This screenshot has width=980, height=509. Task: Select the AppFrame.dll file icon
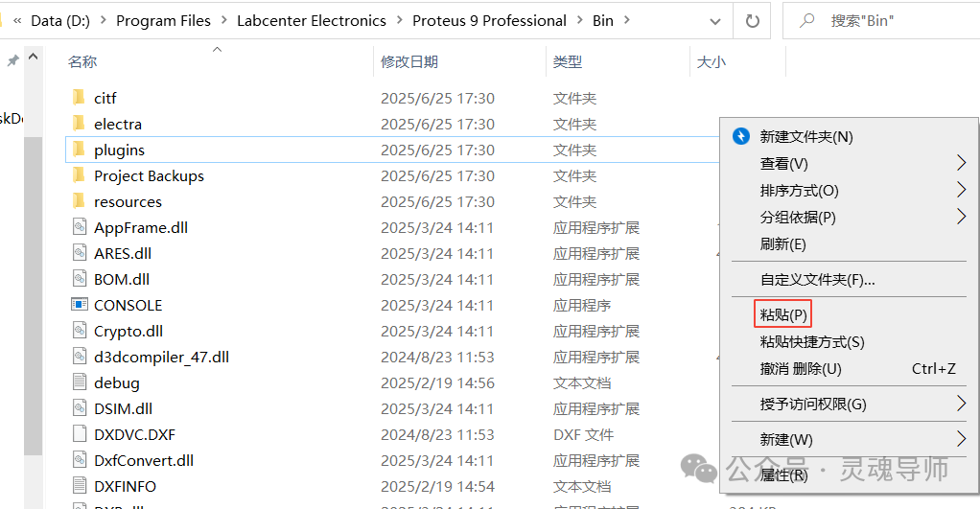[80, 227]
